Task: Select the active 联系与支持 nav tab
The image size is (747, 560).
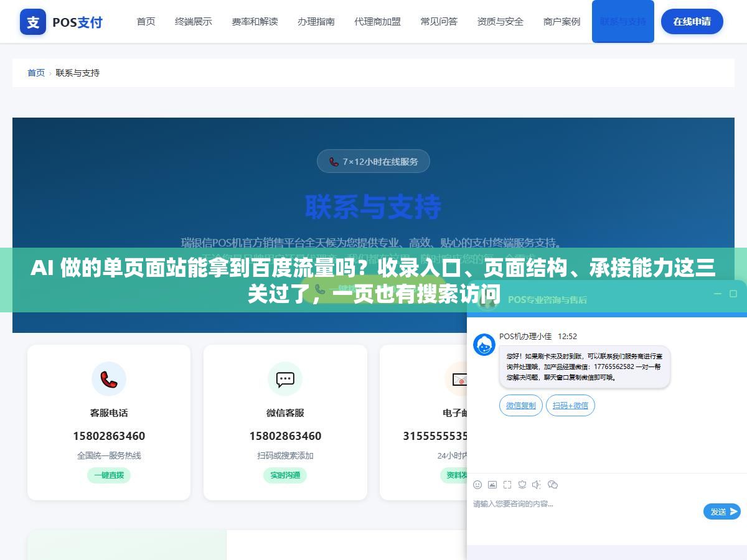Action: [x=623, y=21]
